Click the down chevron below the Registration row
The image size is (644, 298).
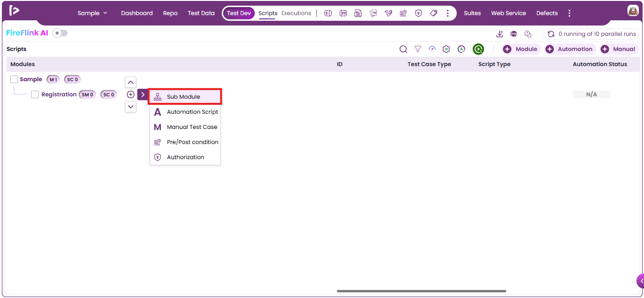[131, 107]
